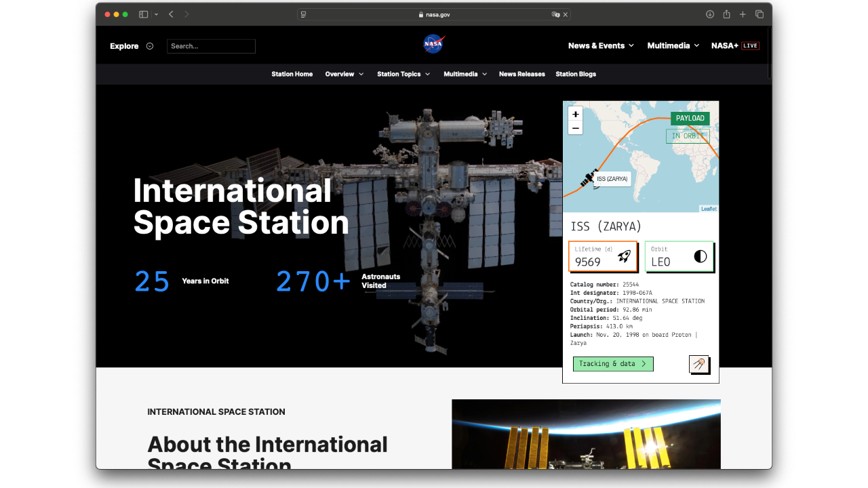Image resolution: width=868 pixels, height=488 pixels.
Task: Click the rocket icon in Lifetime box
Action: [x=624, y=256]
